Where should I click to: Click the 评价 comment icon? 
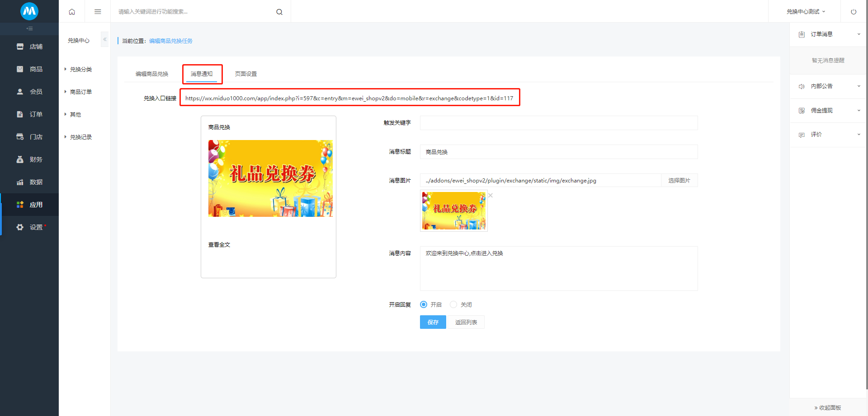[x=802, y=135]
